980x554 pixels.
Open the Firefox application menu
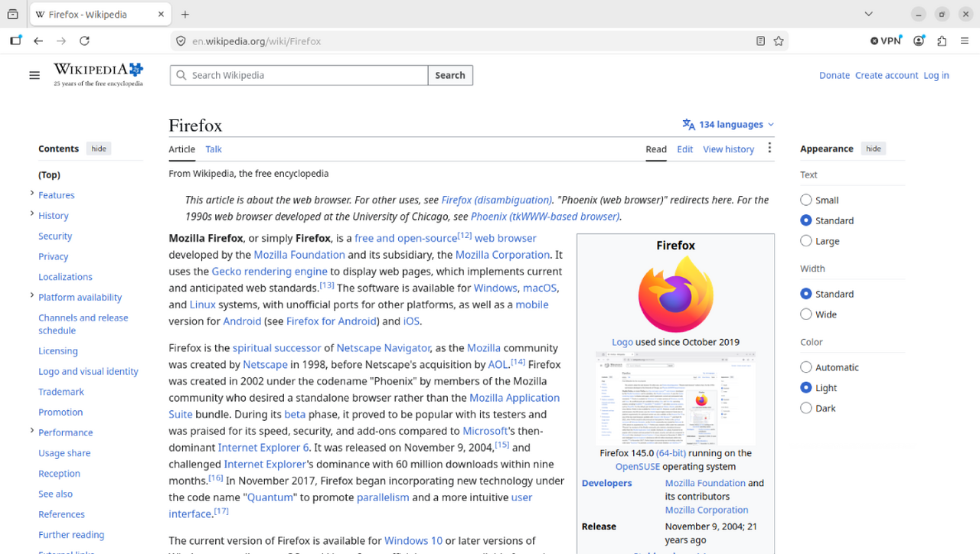[965, 41]
